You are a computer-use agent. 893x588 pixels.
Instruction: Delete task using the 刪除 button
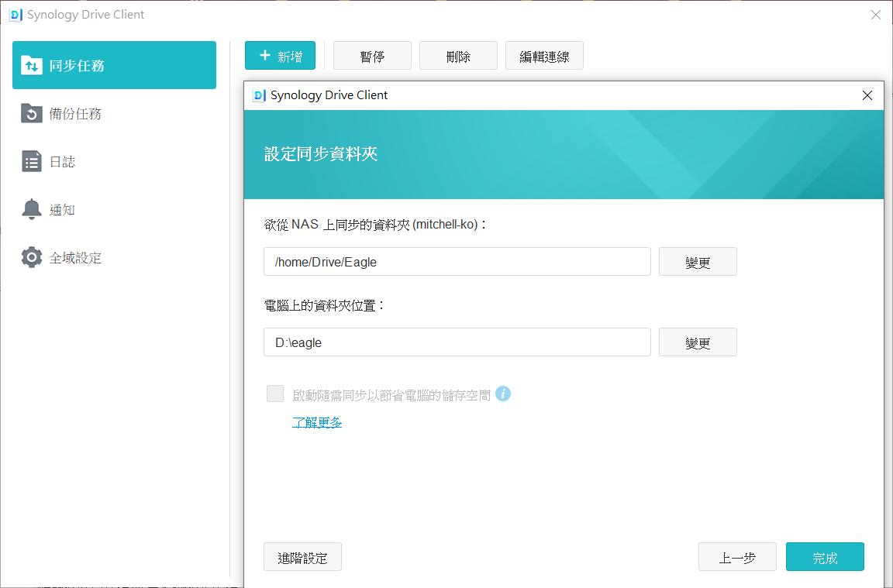(458, 55)
